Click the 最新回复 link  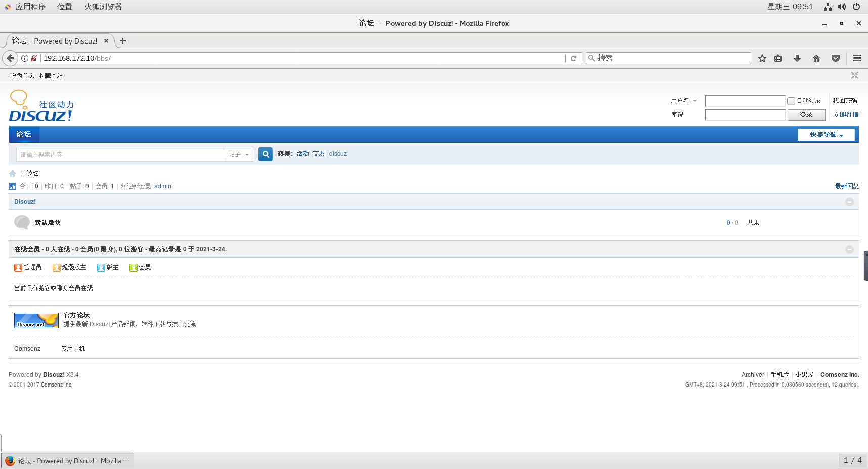847,186
